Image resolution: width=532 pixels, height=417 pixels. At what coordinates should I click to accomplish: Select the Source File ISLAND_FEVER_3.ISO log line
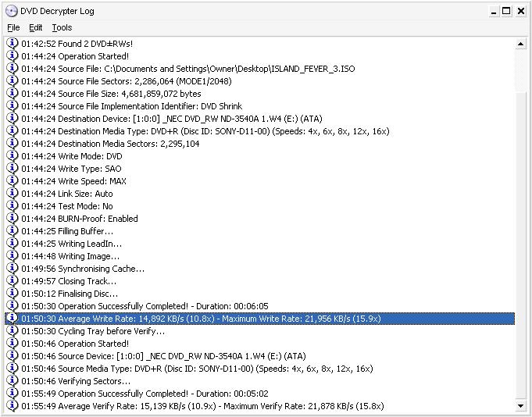188,69
